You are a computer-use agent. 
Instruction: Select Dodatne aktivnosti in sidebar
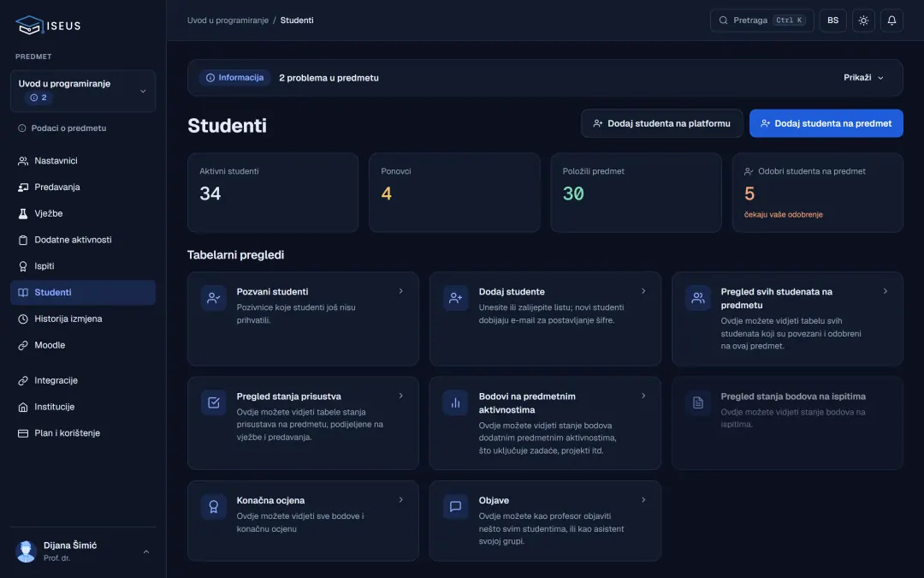83,240
